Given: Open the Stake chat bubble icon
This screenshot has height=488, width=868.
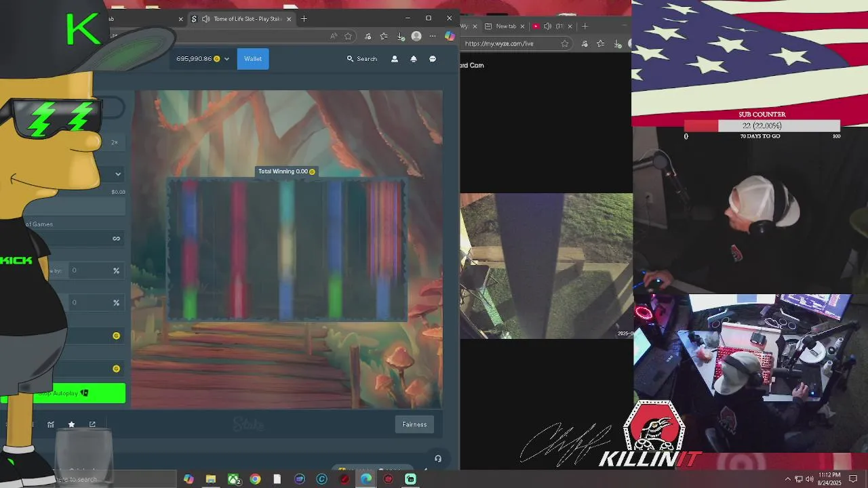Looking at the screenshot, I should 433,59.
